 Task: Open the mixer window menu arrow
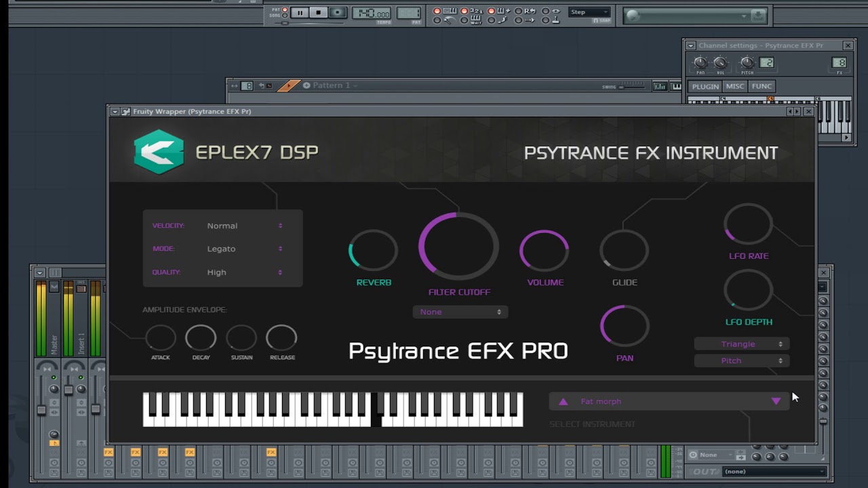tap(40, 272)
